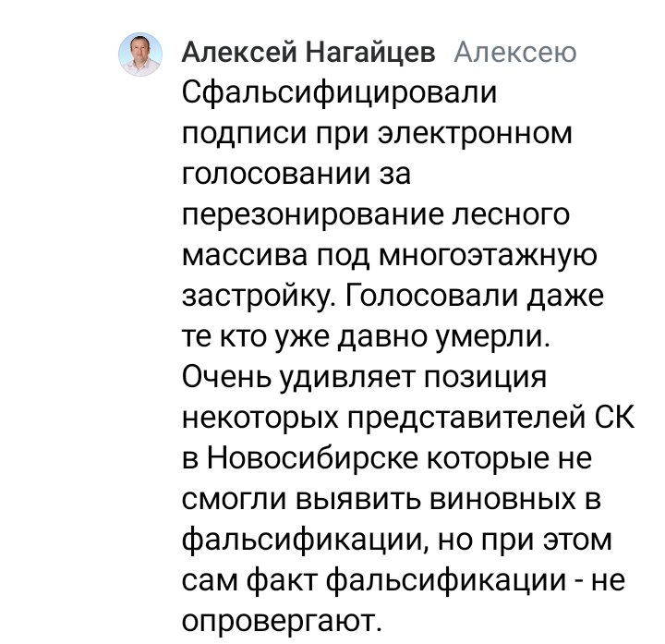Click the phrase смогли выявить виновных
Image resolution: width=665 pixels, height=644 pixels.
[380, 500]
